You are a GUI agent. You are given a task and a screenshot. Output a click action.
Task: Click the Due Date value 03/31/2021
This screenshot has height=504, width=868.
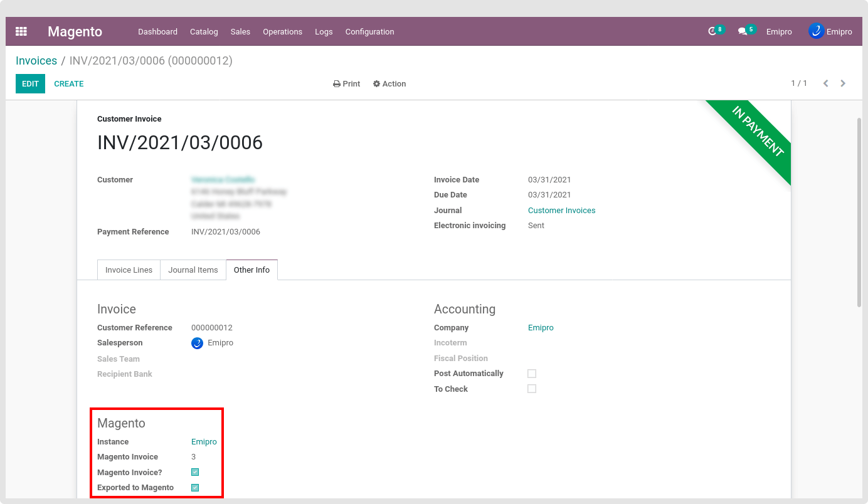click(549, 194)
